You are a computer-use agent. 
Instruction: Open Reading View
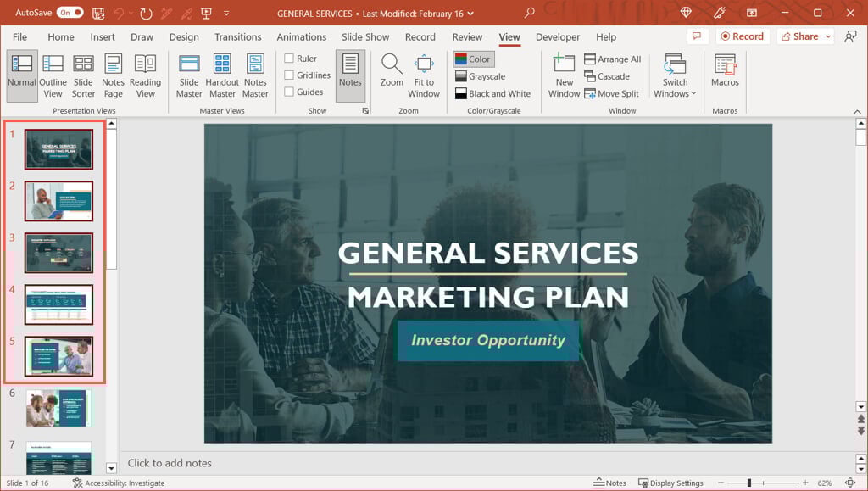point(145,75)
